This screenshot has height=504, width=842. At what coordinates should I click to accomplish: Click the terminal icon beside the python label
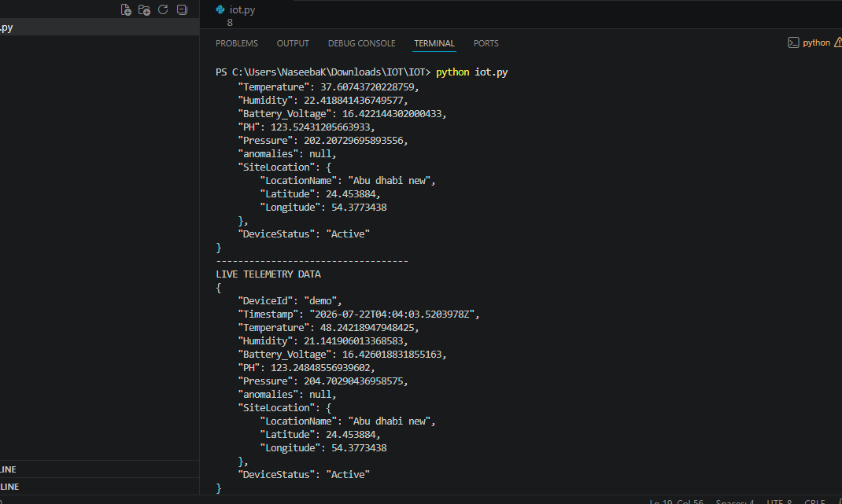pyautogui.click(x=793, y=43)
